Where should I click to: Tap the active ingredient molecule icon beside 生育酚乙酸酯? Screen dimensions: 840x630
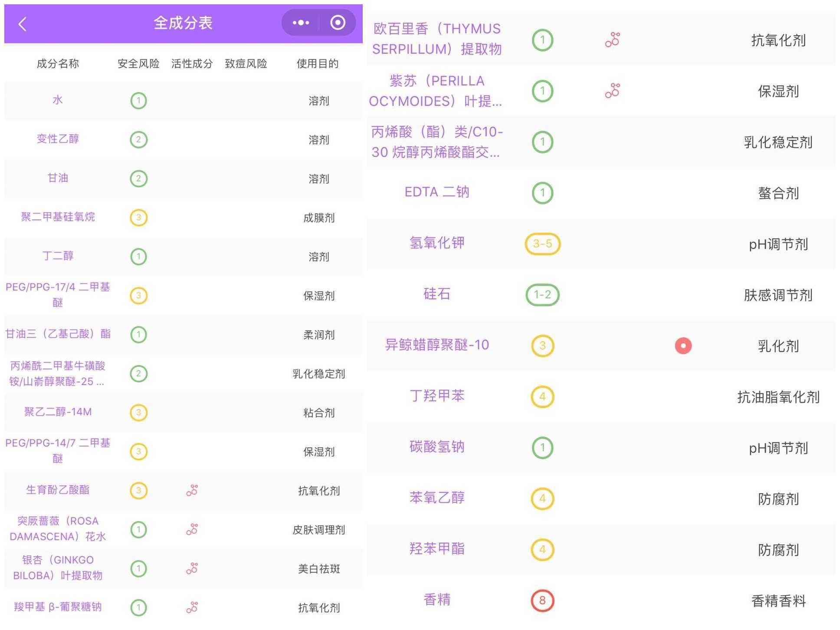click(x=191, y=491)
